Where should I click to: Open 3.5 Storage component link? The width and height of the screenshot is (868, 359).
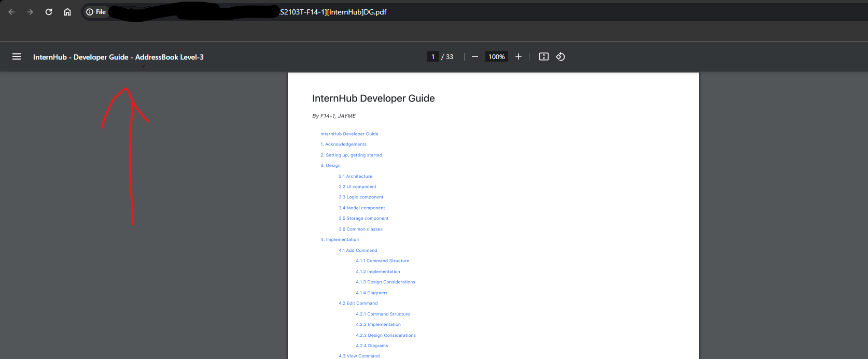tap(363, 219)
